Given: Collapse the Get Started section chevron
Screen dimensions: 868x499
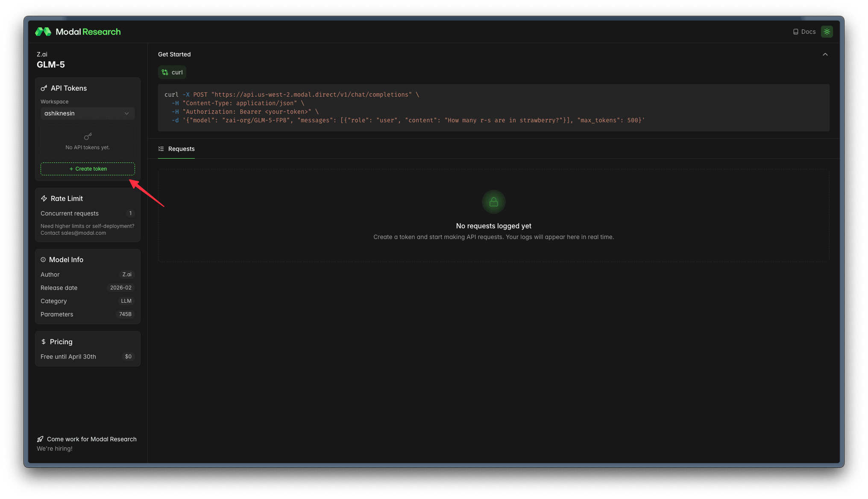Looking at the screenshot, I should 825,54.
